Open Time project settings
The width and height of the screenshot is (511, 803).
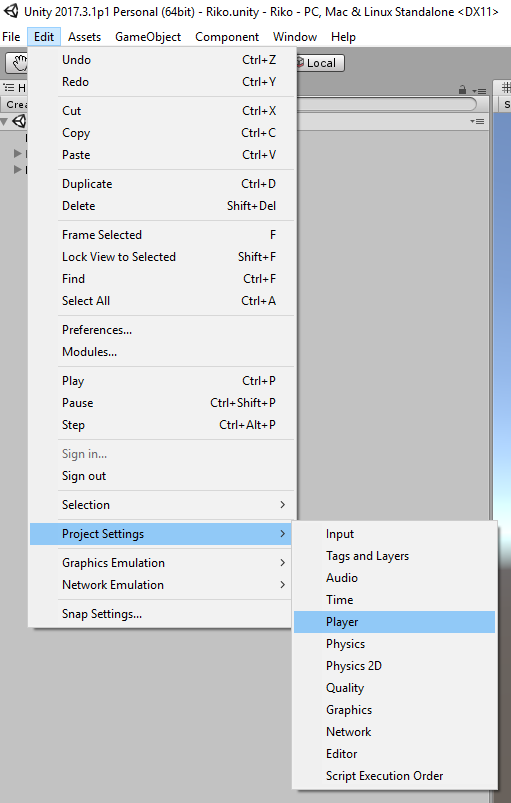click(x=394, y=600)
